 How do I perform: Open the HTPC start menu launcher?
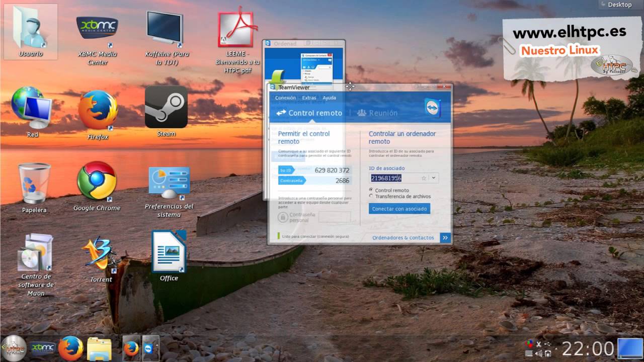(x=14, y=348)
